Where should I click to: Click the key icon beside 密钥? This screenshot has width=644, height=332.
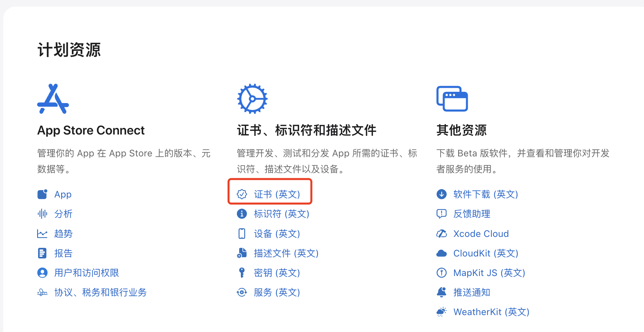[x=242, y=273]
